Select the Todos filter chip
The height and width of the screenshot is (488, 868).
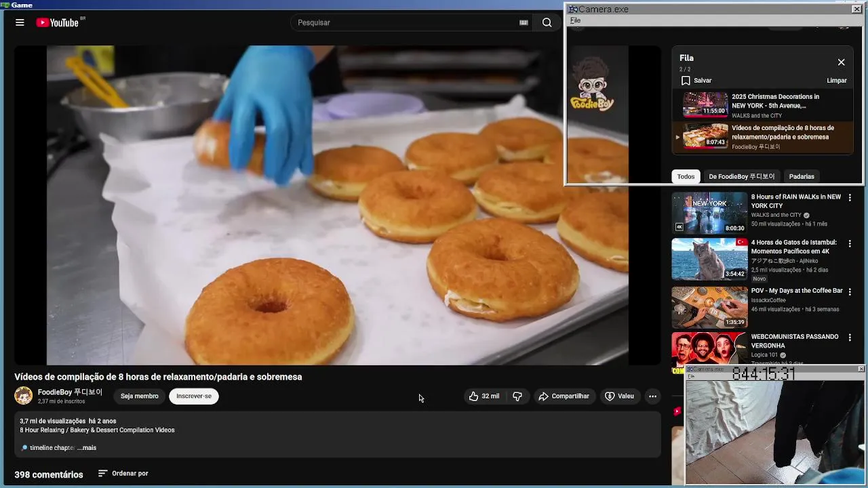coord(686,176)
